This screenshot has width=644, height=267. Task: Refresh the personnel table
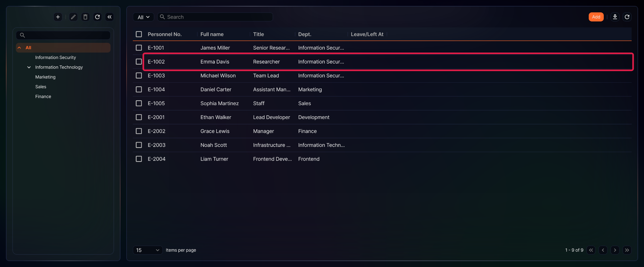[627, 17]
